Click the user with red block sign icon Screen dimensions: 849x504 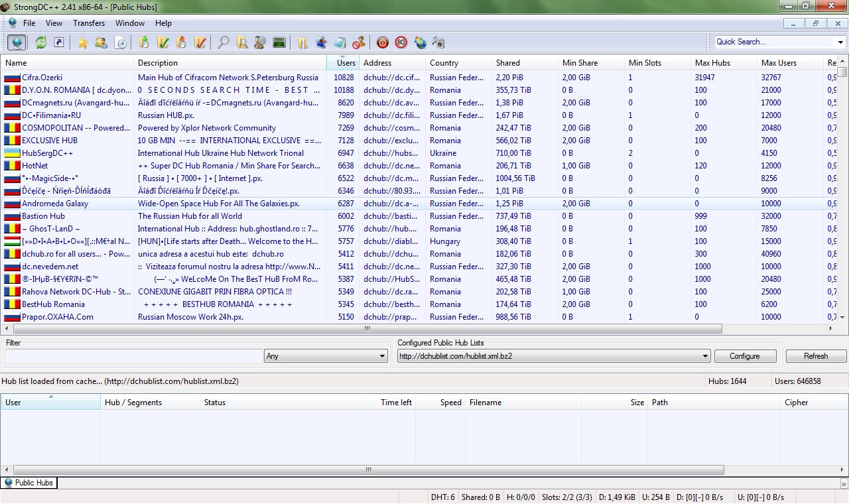point(359,42)
